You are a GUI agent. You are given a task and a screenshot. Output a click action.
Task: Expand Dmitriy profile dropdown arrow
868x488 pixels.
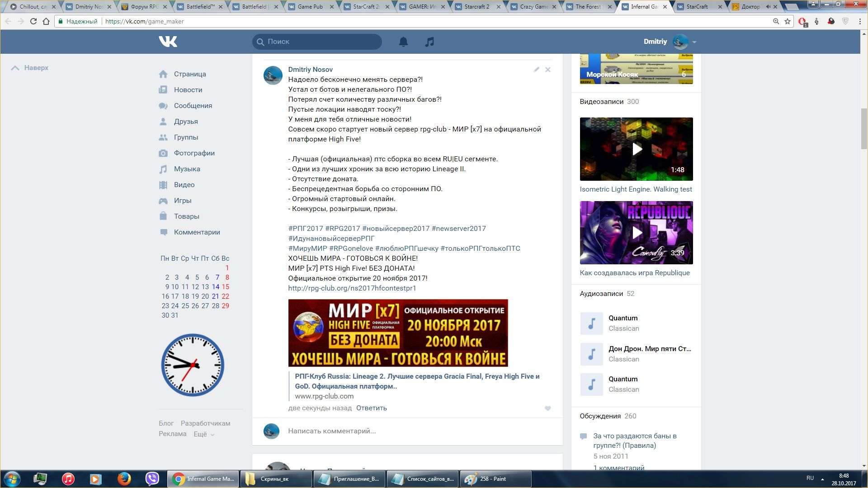point(694,42)
